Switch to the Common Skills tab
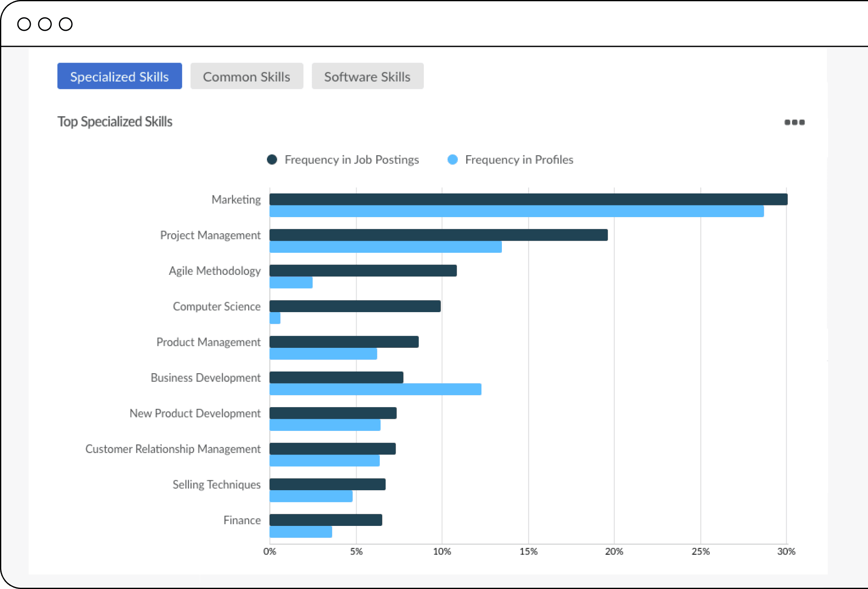Viewport: 868px width, 589px height. (x=247, y=76)
